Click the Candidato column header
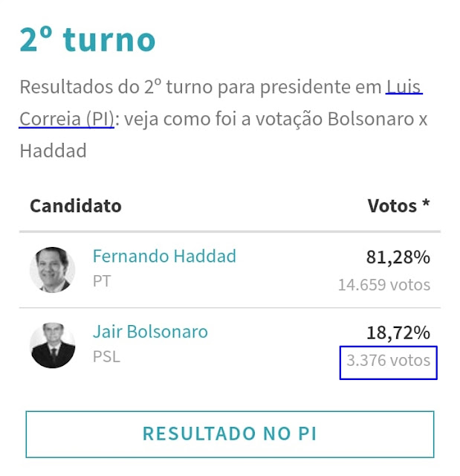 click(x=76, y=206)
